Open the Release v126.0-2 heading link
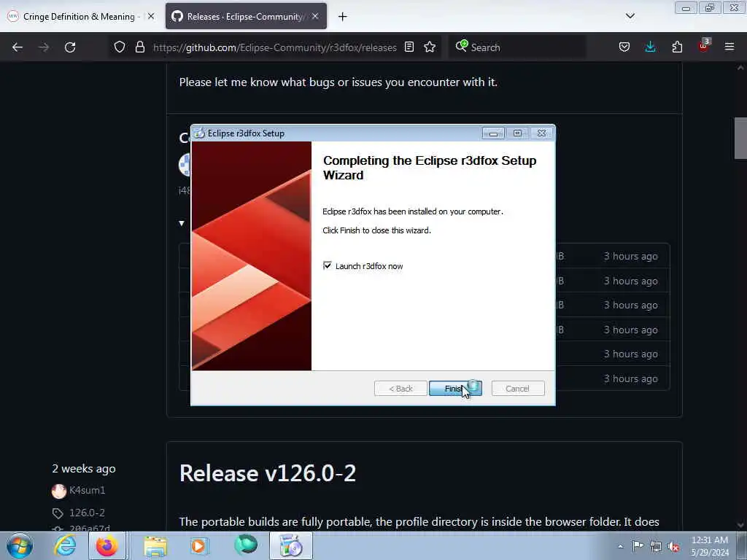747x560 pixels. (x=268, y=473)
